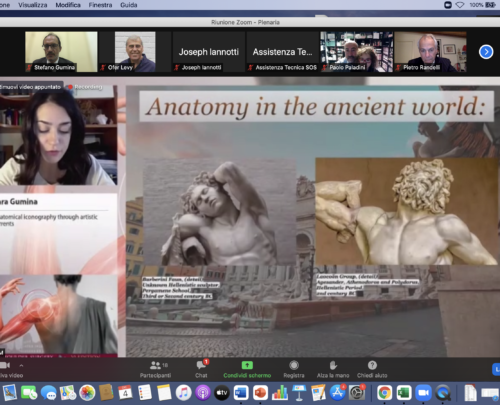Click the Chiedi aiuto help icon
The width and height of the screenshot is (500, 405).
click(x=372, y=365)
